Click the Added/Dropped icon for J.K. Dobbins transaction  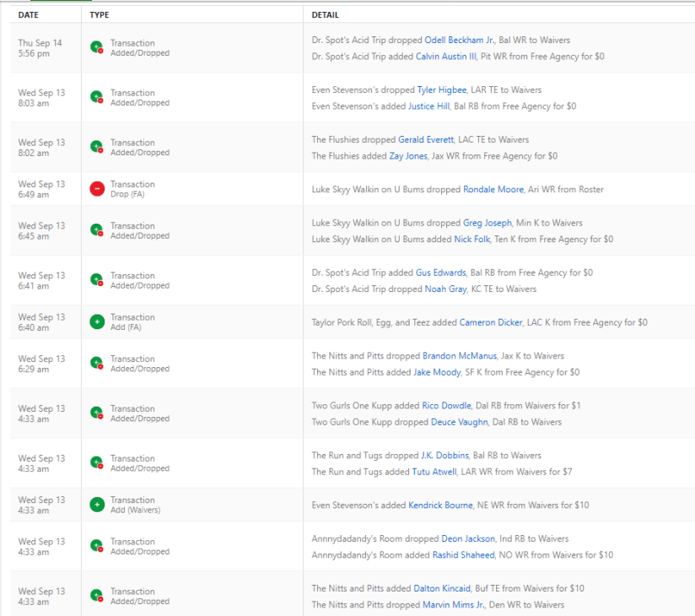pos(97,463)
